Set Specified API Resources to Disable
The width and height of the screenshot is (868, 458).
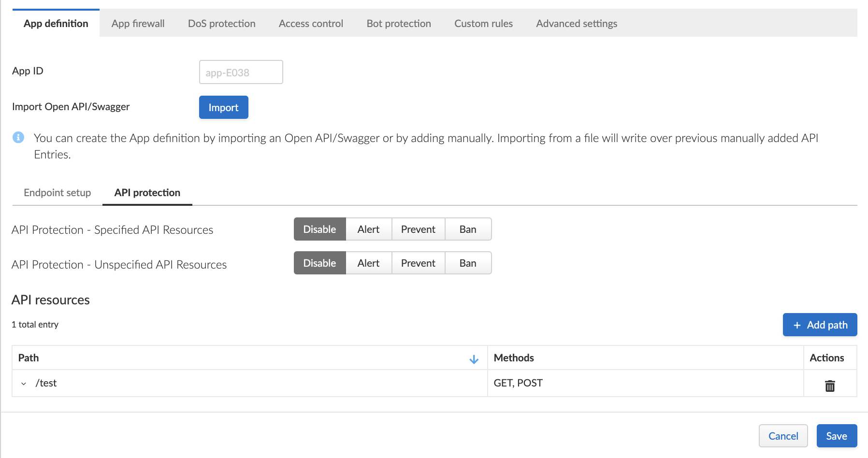(x=319, y=229)
